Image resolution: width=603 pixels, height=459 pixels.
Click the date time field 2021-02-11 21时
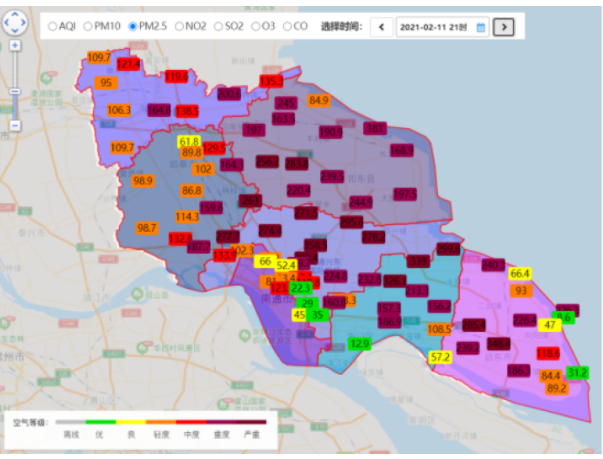point(437,27)
